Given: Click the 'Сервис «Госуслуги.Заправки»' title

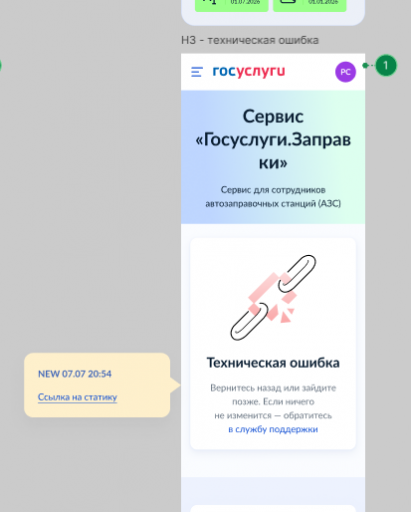Looking at the screenshot, I should point(273,139).
